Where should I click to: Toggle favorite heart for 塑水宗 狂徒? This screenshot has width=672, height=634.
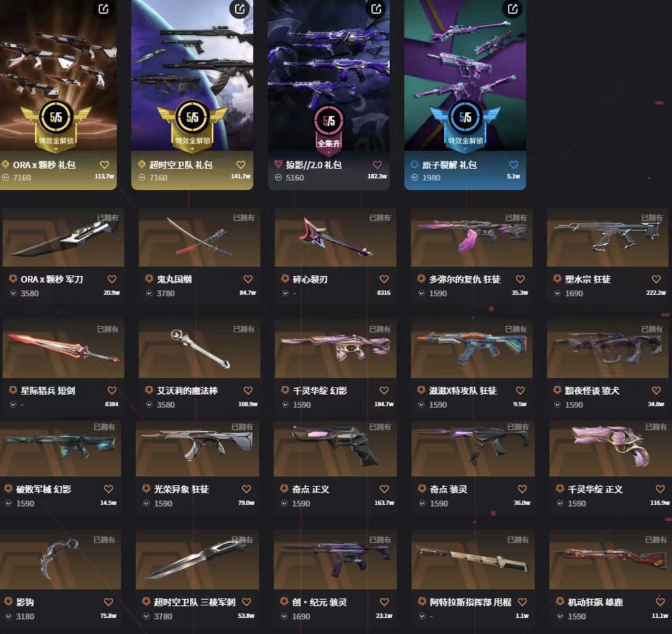pos(656,279)
